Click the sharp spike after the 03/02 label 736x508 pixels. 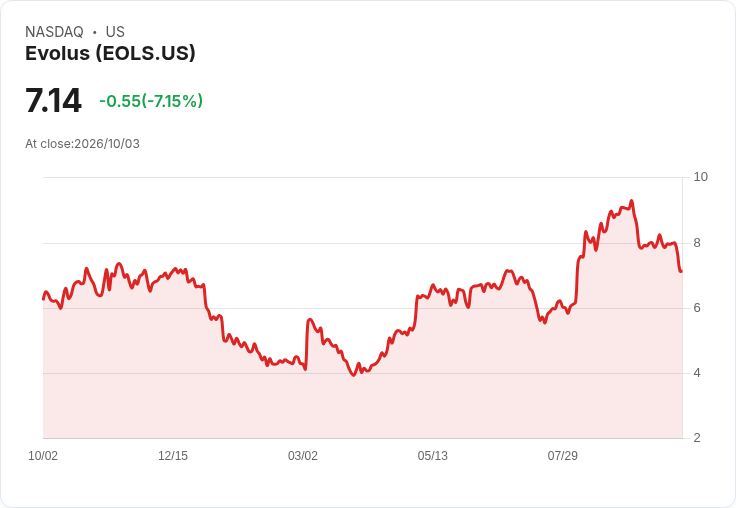310,319
